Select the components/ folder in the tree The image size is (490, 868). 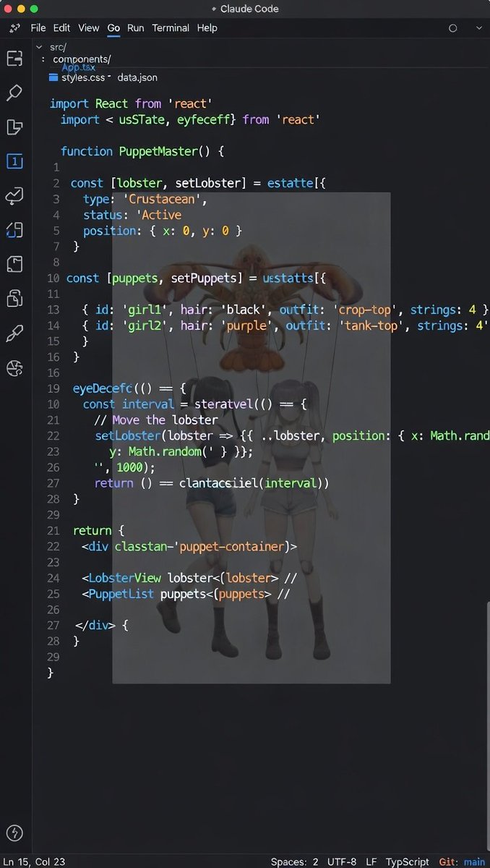pos(82,59)
